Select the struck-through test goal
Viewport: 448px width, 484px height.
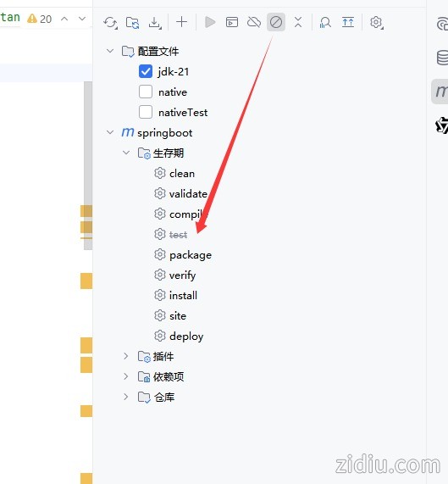tap(178, 235)
